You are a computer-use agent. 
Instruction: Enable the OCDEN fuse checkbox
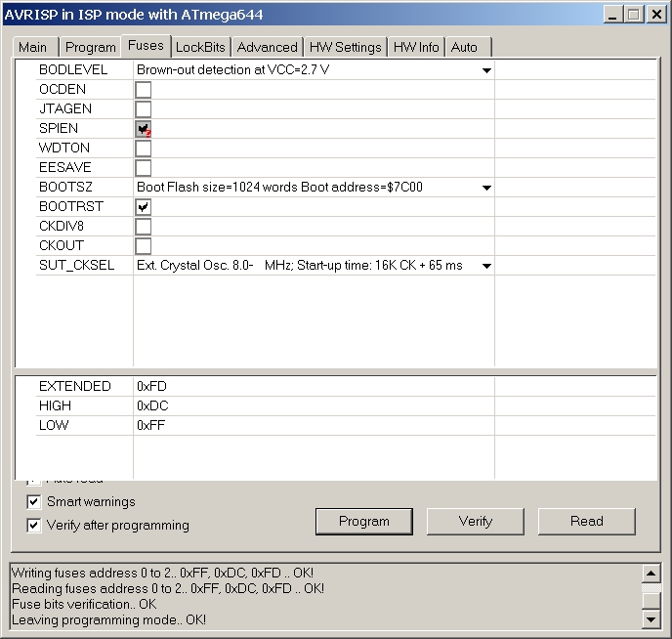[x=144, y=90]
